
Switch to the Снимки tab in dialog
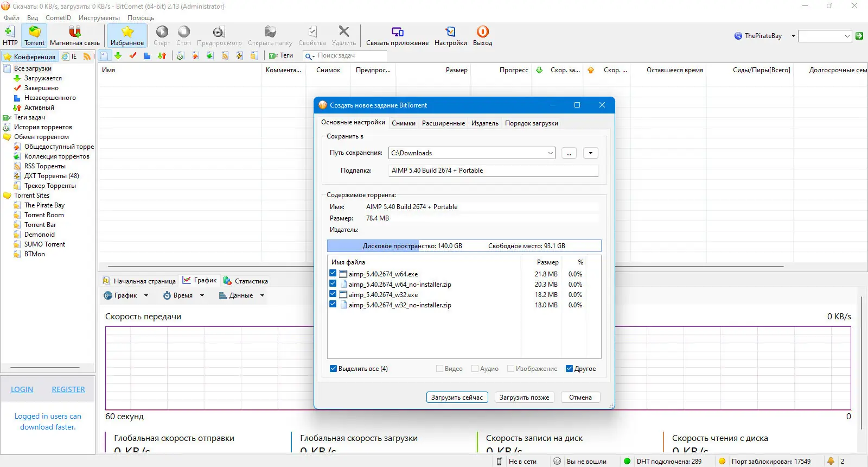404,123
